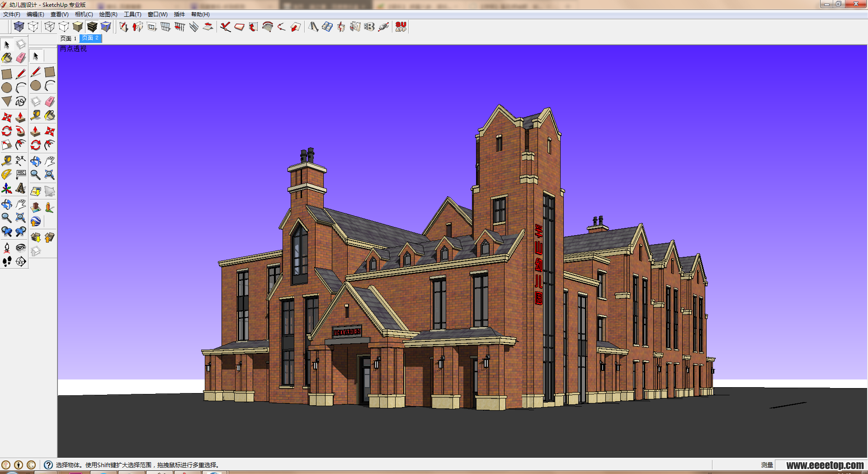Switch to the 页面 1 scene tab
868x474 pixels.
tap(69, 38)
